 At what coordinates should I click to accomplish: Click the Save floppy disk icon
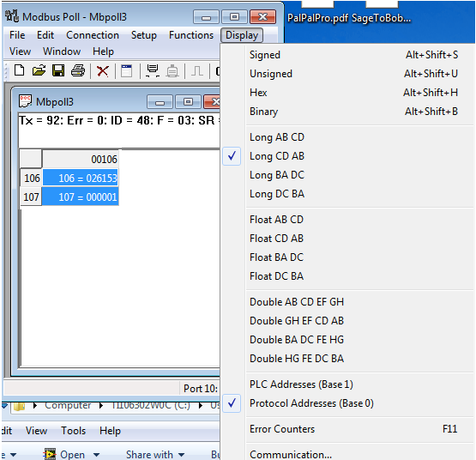(58, 70)
